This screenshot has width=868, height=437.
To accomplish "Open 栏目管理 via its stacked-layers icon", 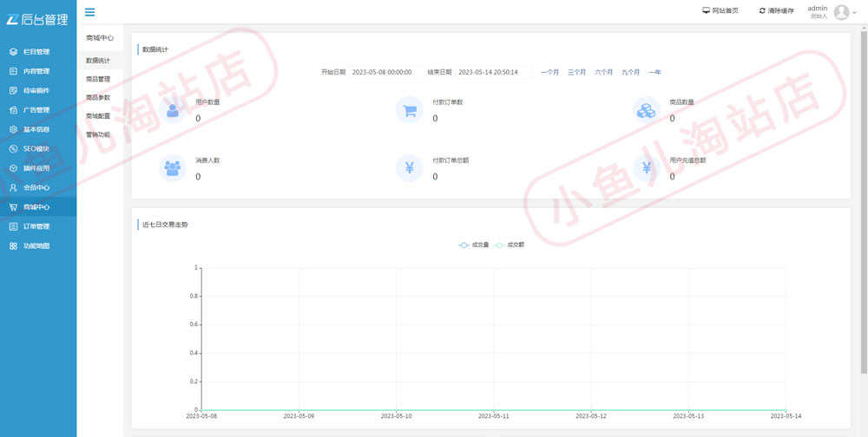I will pyautogui.click(x=13, y=52).
